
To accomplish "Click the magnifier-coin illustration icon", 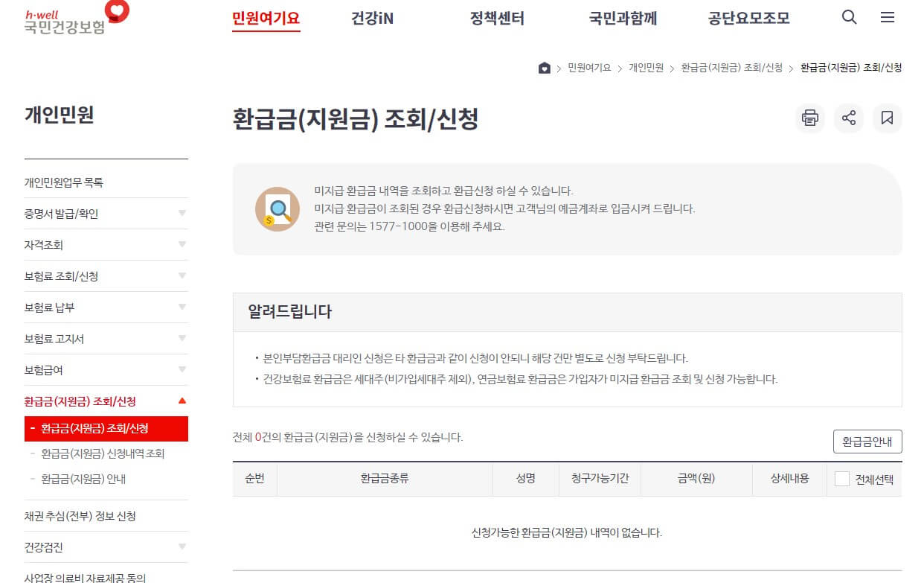I will tap(277, 208).
